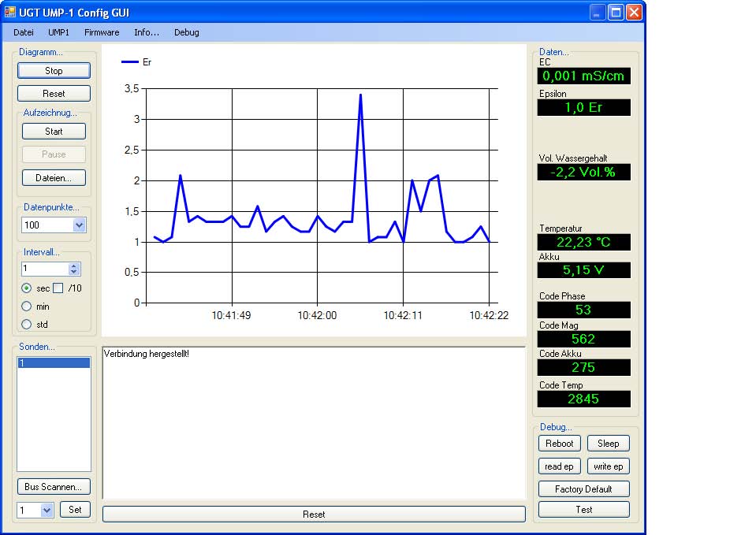Screen dimensions: 756x535
Task: Start recording with the Aufzeichnung Start button
Action: pyautogui.click(x=54, y=131)
